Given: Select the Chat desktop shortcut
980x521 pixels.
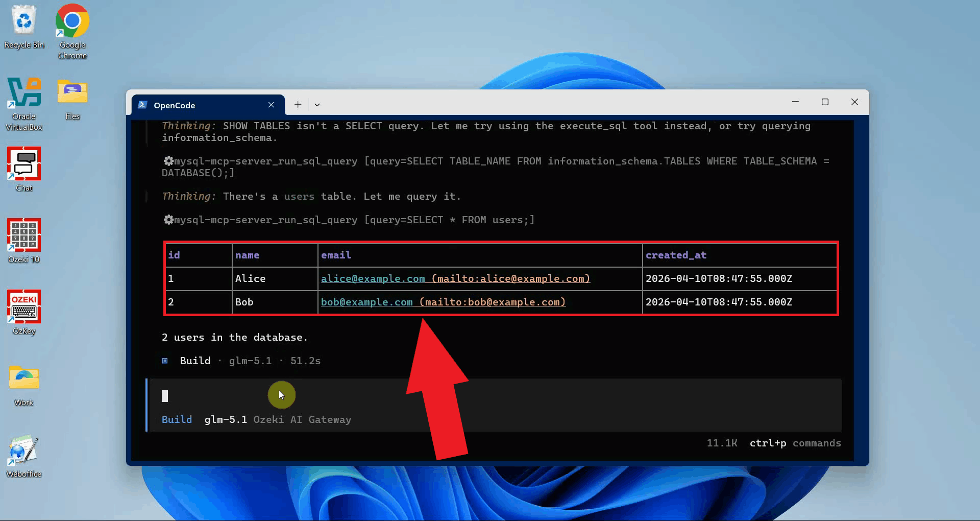Looking at the screenshot, I should 24,170.
